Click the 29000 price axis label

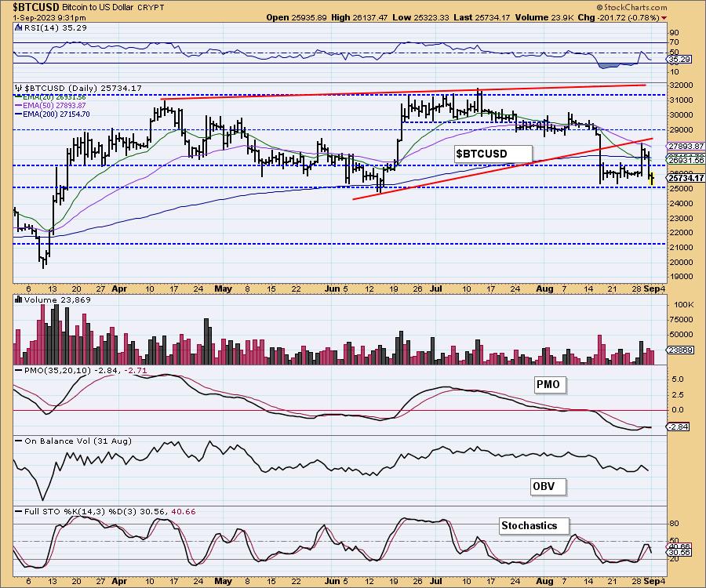point(680,129)
